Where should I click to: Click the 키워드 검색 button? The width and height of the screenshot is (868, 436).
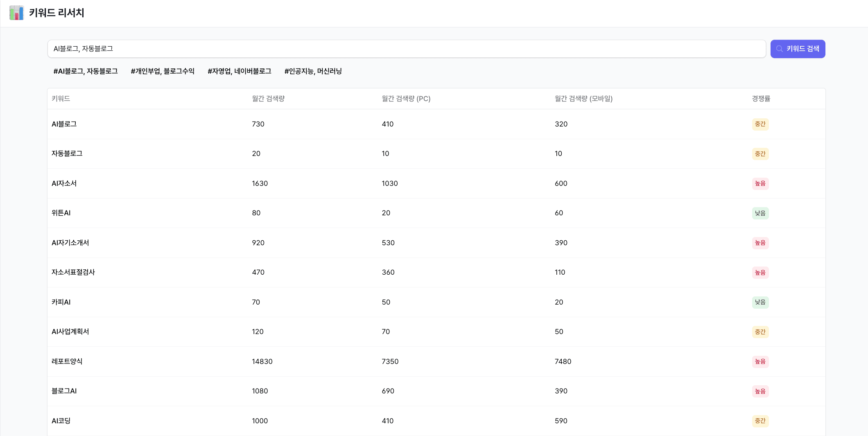[x=798, y=49]
